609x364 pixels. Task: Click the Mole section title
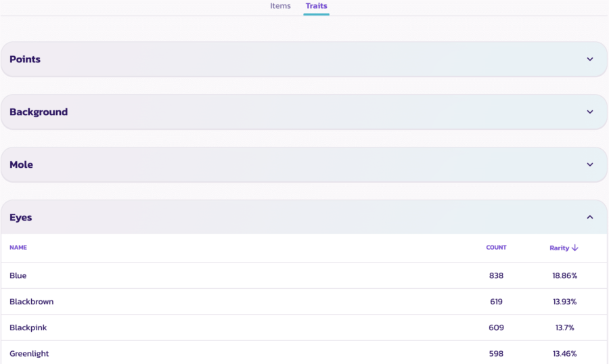pos(21,165)
